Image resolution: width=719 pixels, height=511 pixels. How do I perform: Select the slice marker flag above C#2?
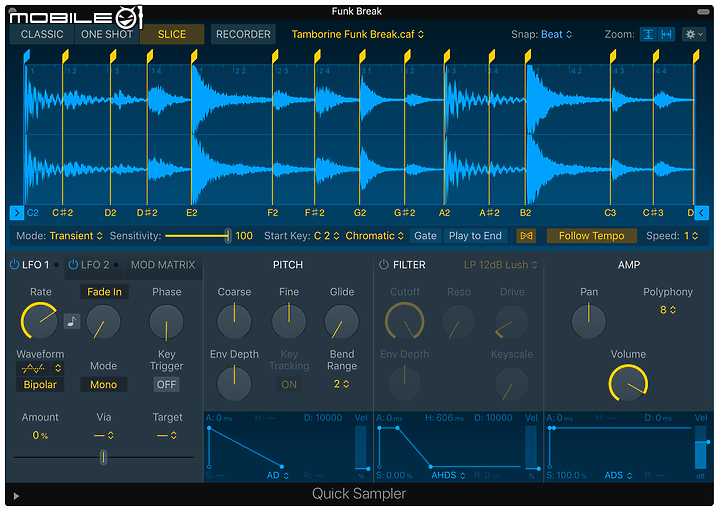(x=65, y=56)
